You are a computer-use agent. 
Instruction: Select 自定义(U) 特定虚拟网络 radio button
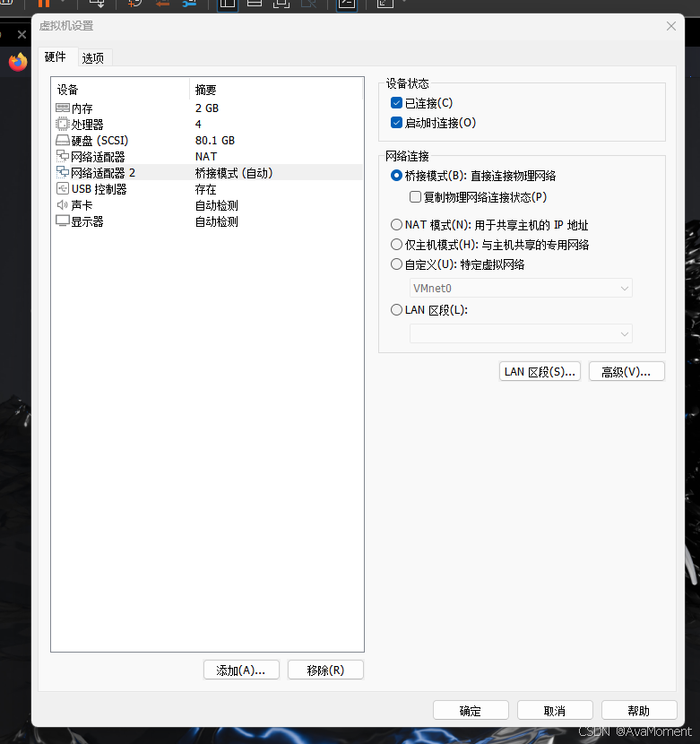tap(396, 264)
